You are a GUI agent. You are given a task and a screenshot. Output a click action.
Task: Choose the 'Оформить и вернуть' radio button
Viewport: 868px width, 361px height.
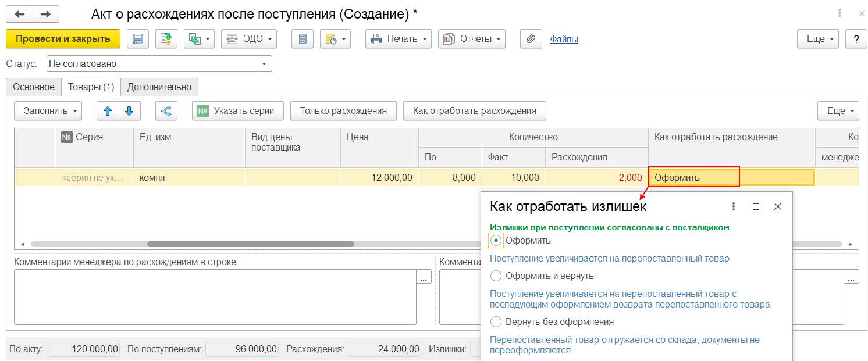pyautogui.click(x=496, y=276)
